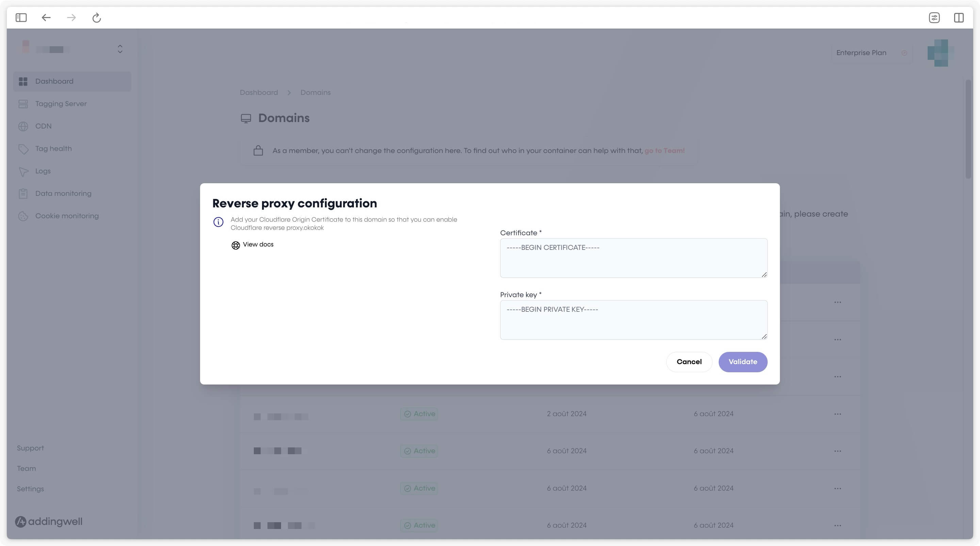Image resolution: width=980 pixels, height=546 pixels.
Task: Click the '2 août 2024' date cell
Action: point(567,414)
